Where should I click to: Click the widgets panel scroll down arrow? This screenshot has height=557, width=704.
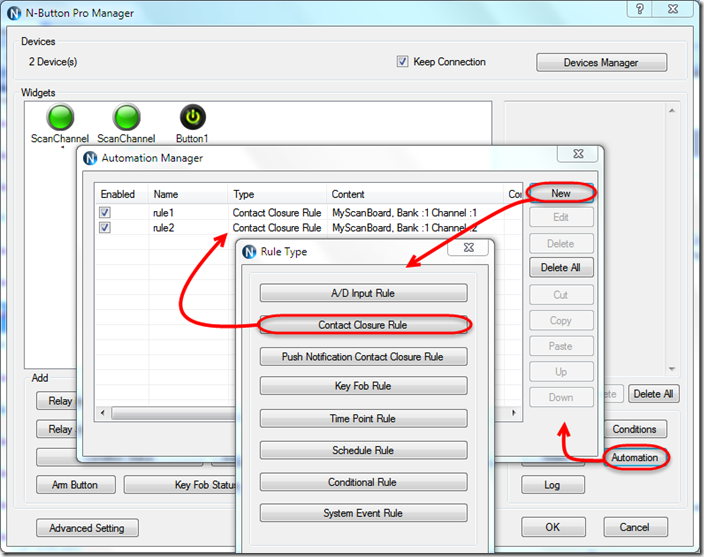672,369
